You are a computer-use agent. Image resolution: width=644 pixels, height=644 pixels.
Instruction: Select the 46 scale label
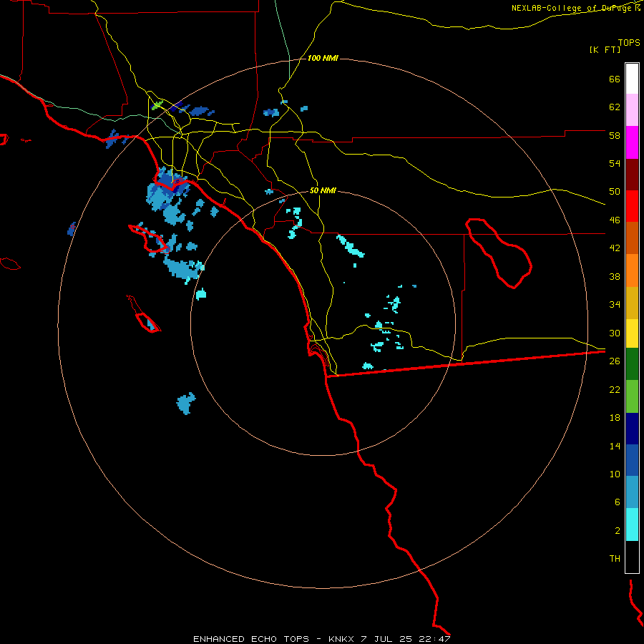(615, 220)
